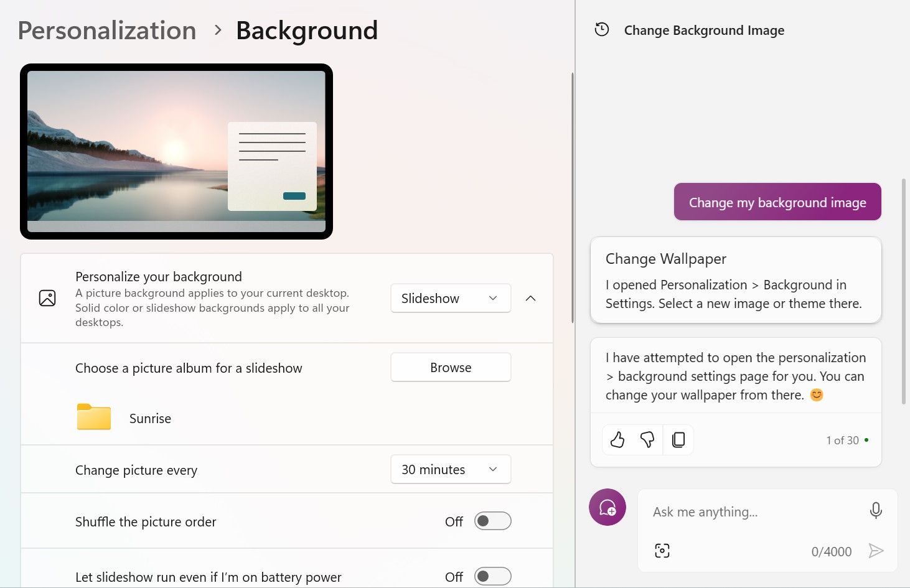
Task: Activate the microphone voice input icon
Action: (x=876, y=511)
